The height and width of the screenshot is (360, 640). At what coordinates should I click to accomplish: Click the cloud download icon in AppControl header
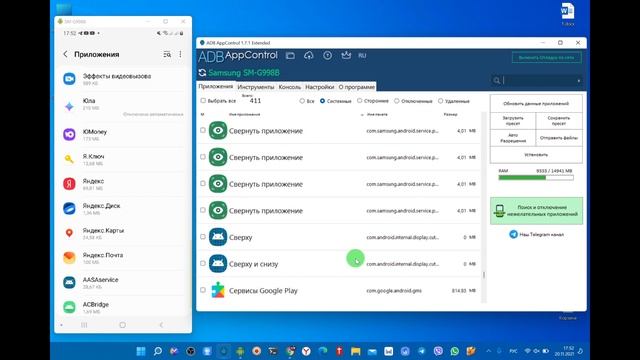pyautogui.click(x=309, y=56)
